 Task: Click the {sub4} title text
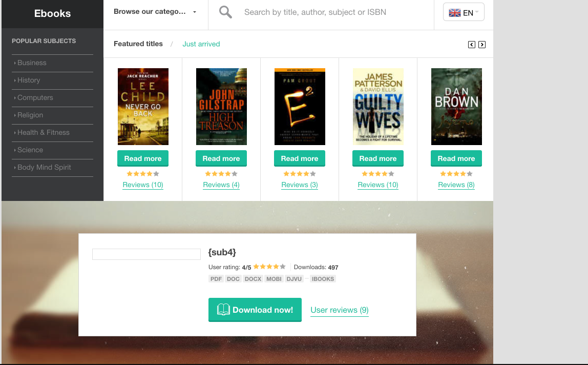point(222,252)
